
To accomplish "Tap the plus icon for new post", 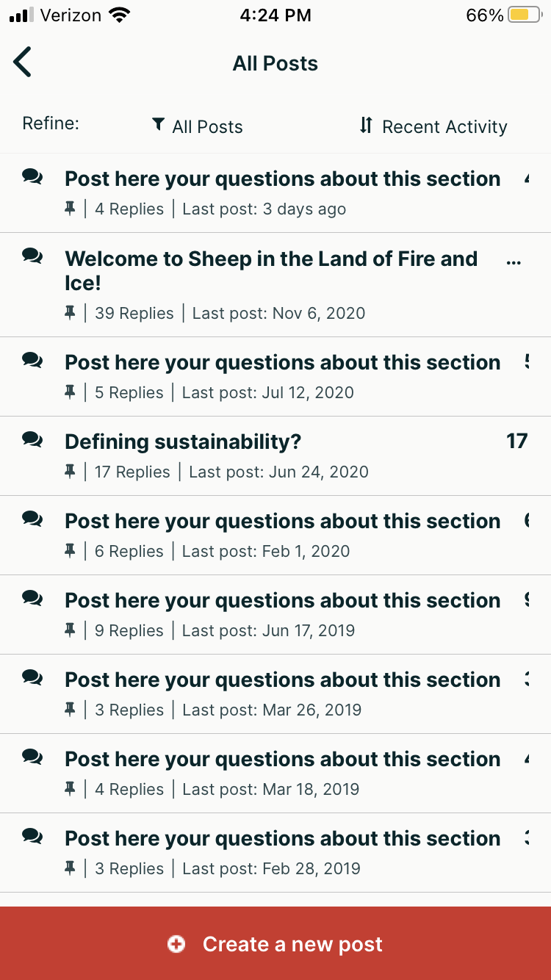I will [x=176, y=944].
